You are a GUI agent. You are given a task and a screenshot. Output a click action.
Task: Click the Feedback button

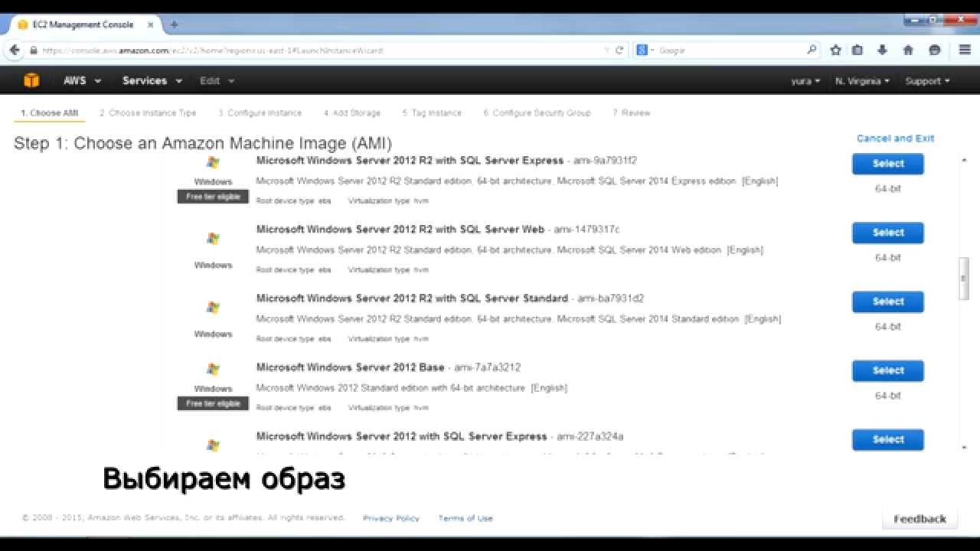(x=920, y=519)
